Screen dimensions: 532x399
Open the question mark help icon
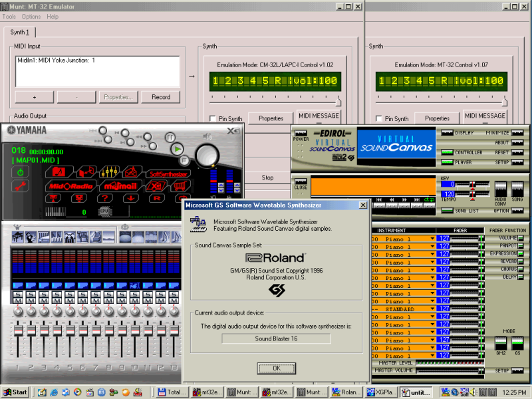point(105,198)
